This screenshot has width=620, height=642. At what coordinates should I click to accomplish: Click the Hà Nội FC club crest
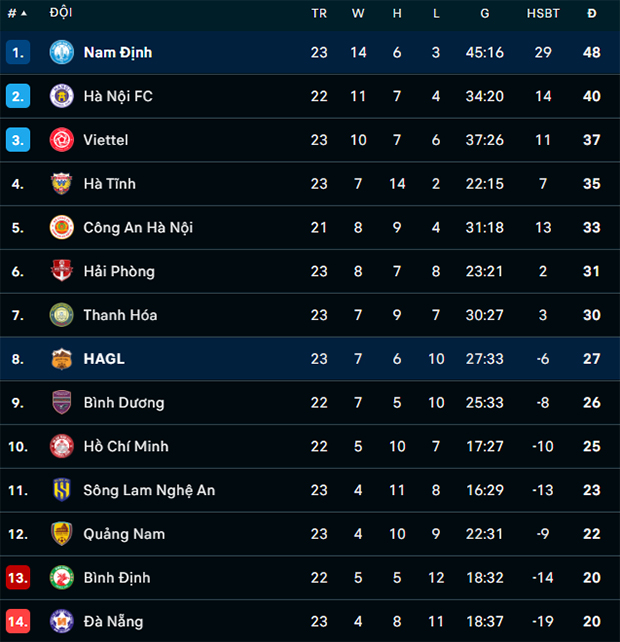point(61,96)
